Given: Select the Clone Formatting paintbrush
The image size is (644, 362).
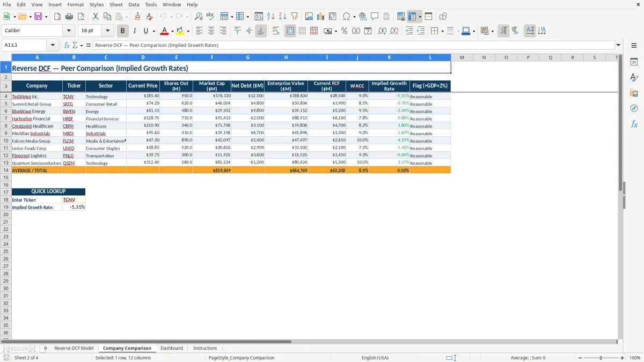Looking at the screenshot, I should pyautogui.click(x=137, y=17).
